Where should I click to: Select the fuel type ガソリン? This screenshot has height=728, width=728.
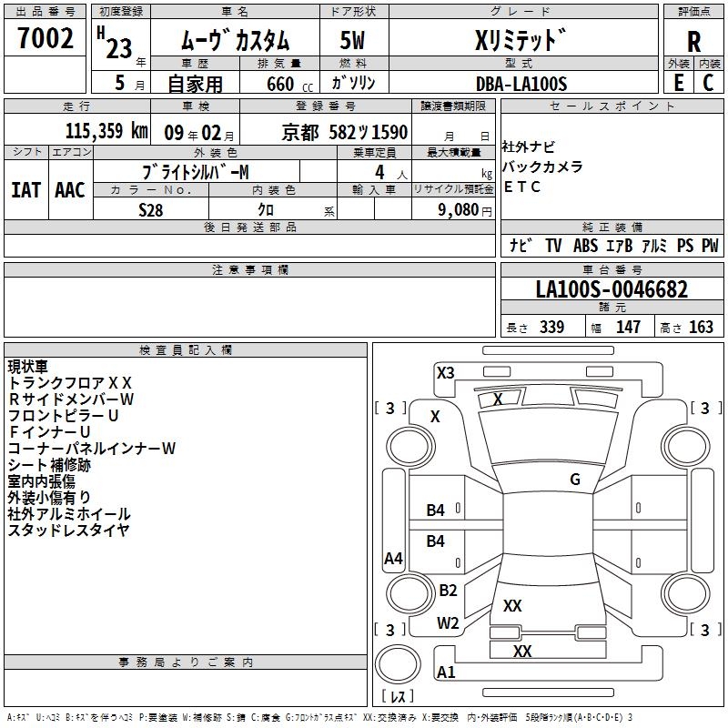353,83
